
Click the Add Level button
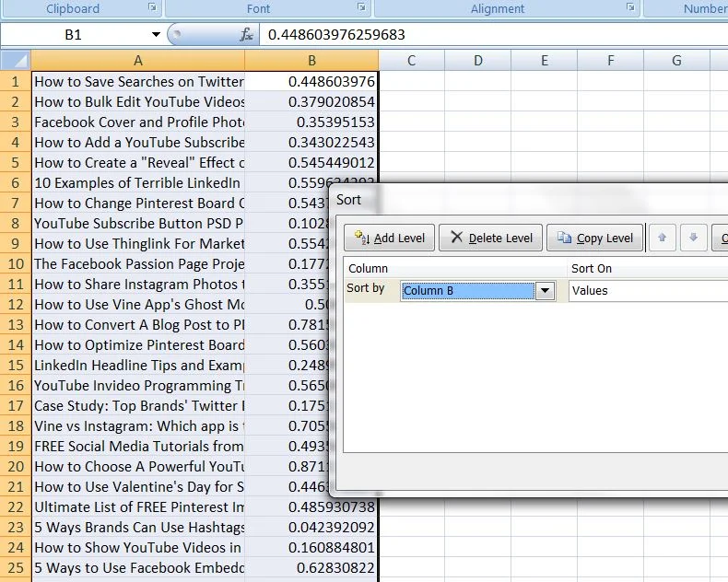390,239
